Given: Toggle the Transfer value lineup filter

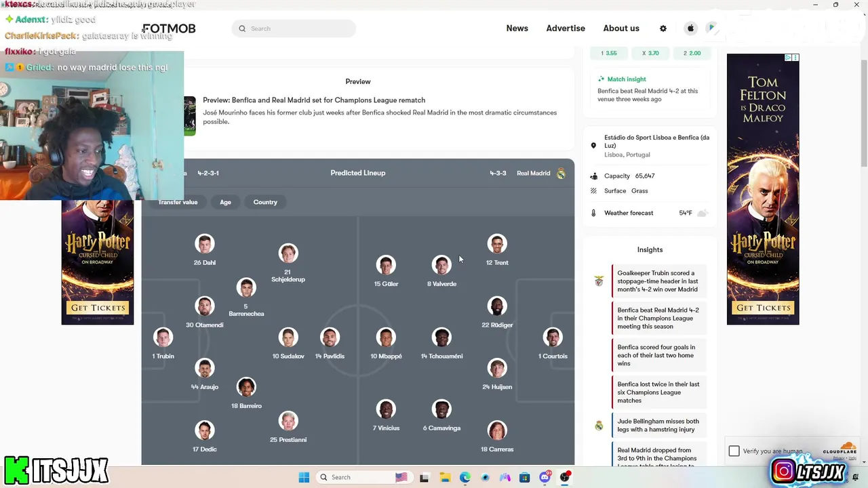Looking at the screenshot, I should pyautogui.click(x=178, y=202).
